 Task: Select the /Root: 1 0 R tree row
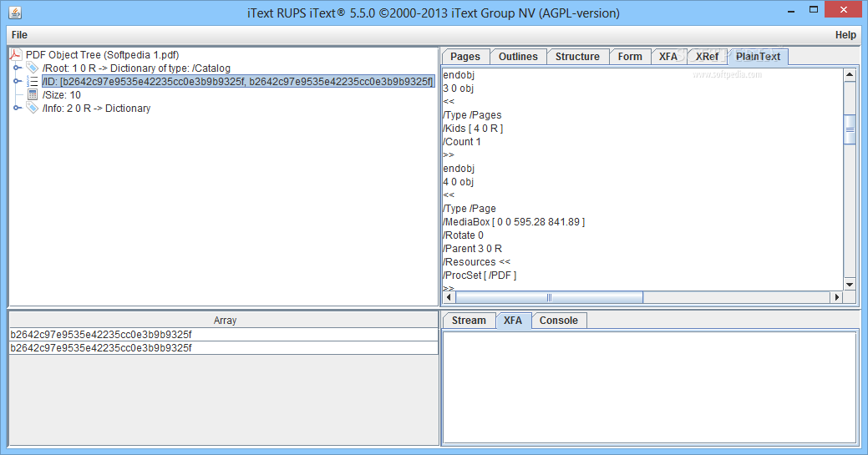[x=136, y=68]
